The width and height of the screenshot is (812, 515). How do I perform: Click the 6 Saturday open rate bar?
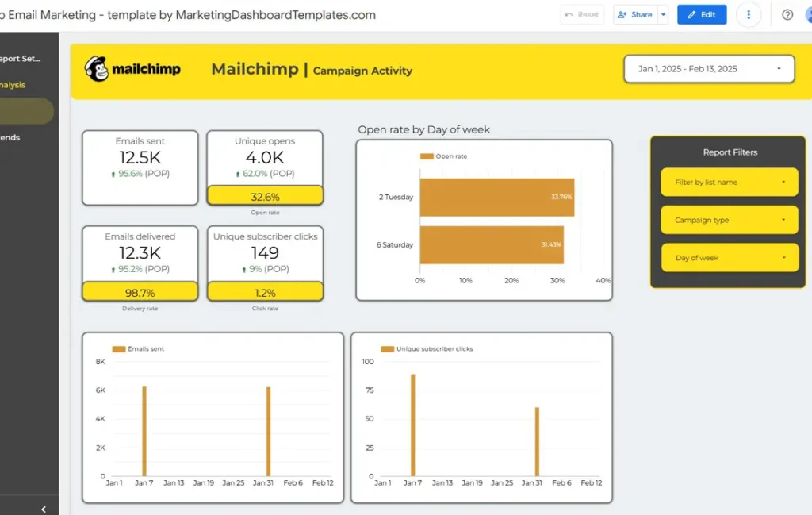(x=492, y=244)
